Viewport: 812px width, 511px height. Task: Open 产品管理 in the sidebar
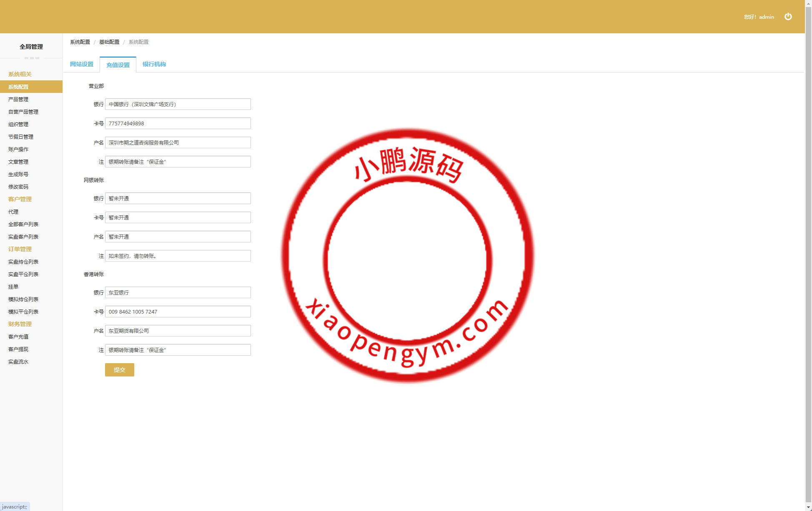click(18, 99)
